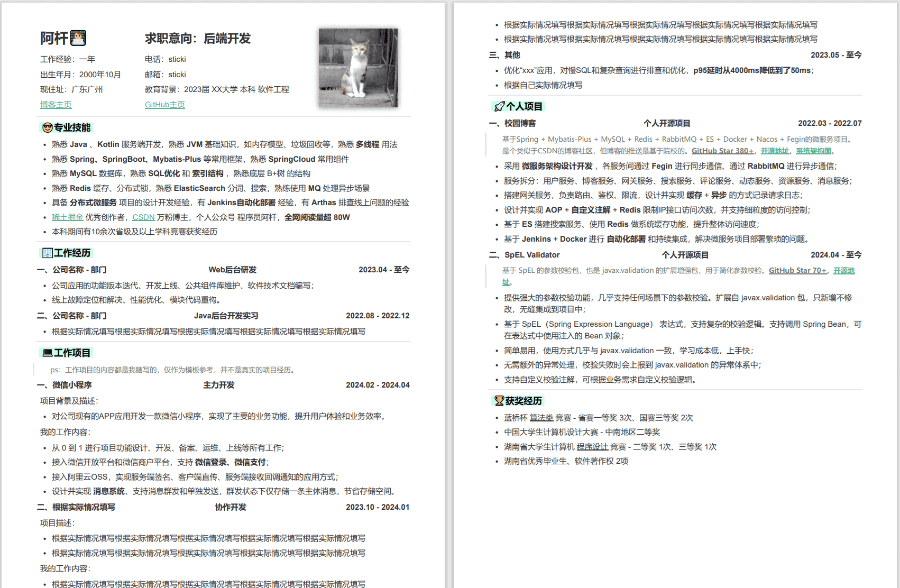Screen dimensions: 900x588
Task: Open the CSDN link in skills list
Action: coord(143,217)
